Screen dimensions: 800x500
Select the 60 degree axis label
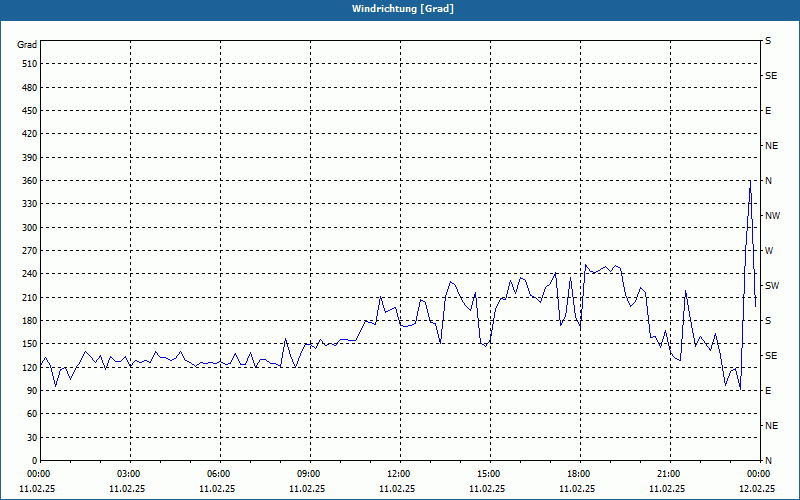point(32,414)
